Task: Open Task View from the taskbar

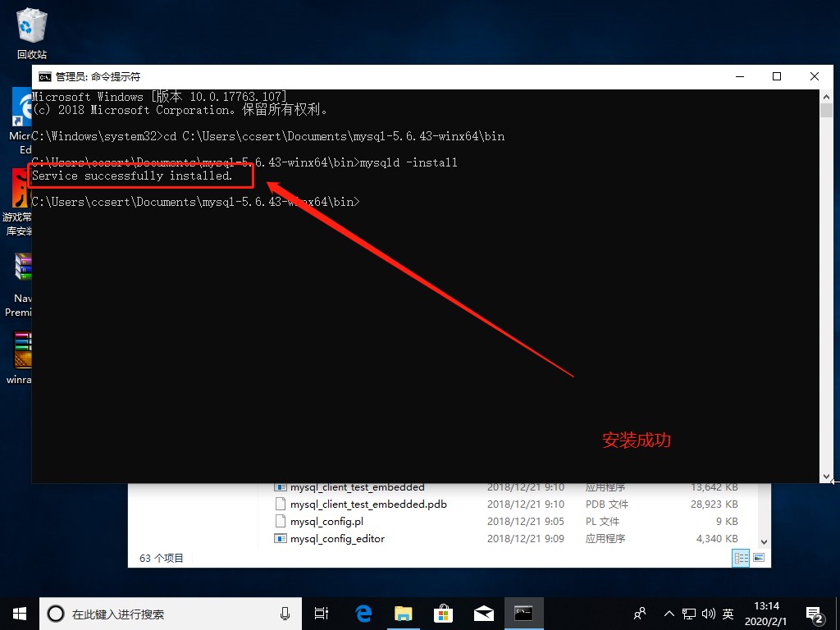Action: 322,614
